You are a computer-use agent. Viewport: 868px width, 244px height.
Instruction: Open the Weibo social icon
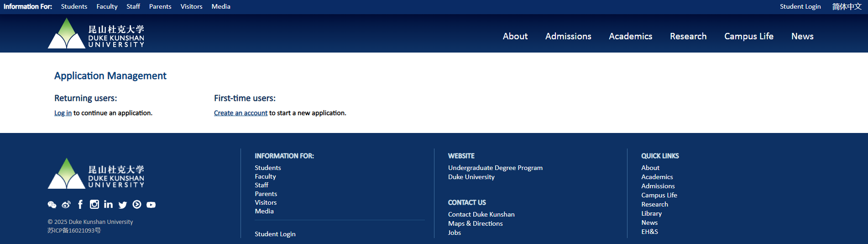66,205
